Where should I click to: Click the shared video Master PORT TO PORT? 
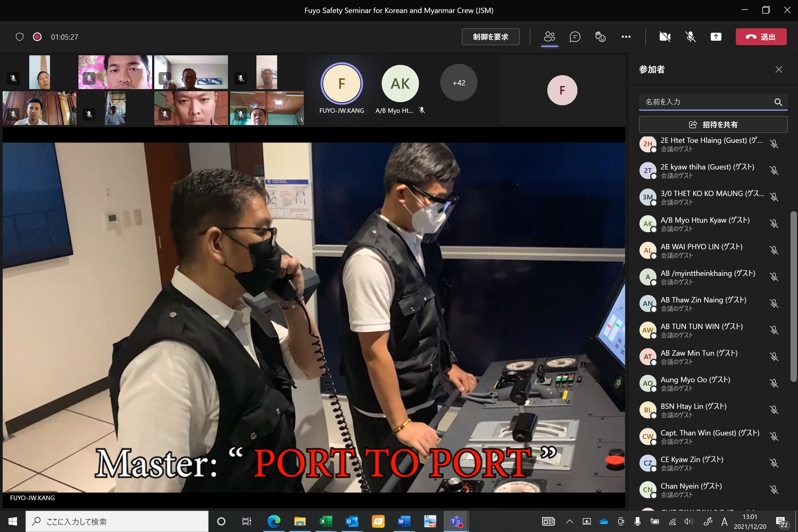pos(314,317)
